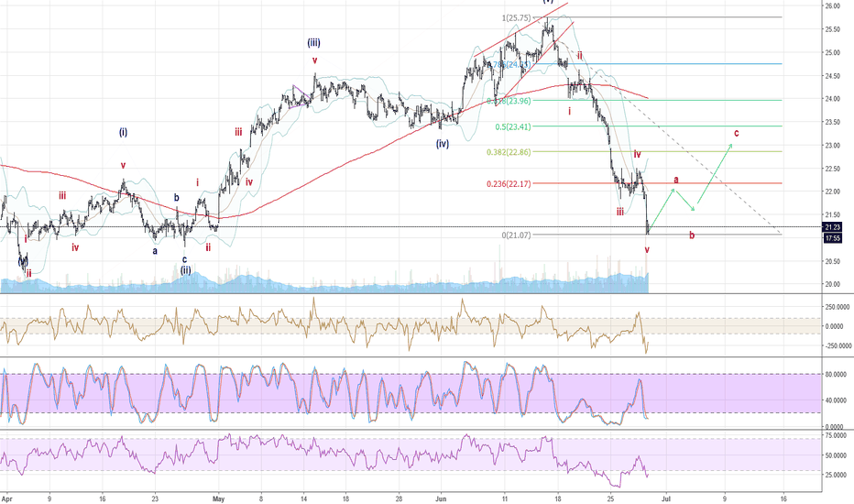Click the 24.50 price axis value
Image resolution: width=854 pixels, height=504 pixels.
(x=832, y=76)
